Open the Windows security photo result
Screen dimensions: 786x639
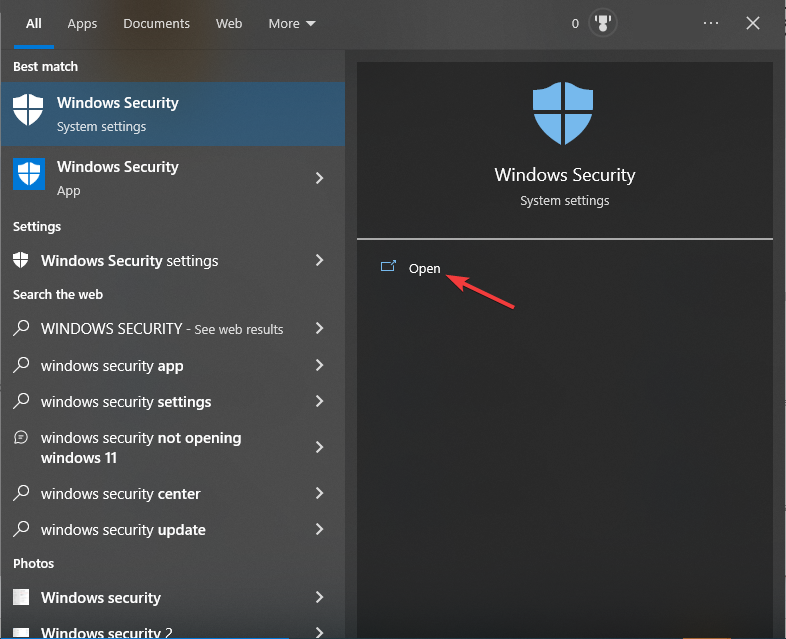pyautogui.click(x=101, y=598)
